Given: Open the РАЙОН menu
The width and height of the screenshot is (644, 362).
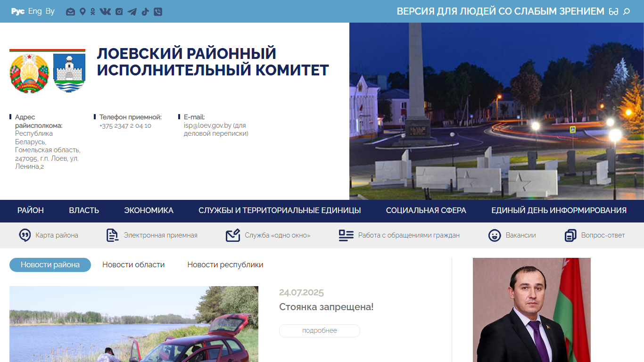Looking at the screenshot, I should click(x=31, y=211).
